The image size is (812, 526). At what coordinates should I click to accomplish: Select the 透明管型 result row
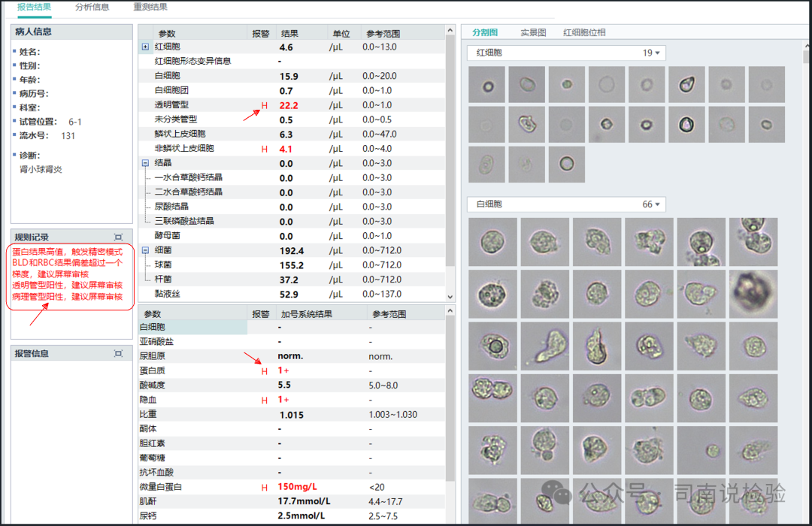tap(291, 105)
